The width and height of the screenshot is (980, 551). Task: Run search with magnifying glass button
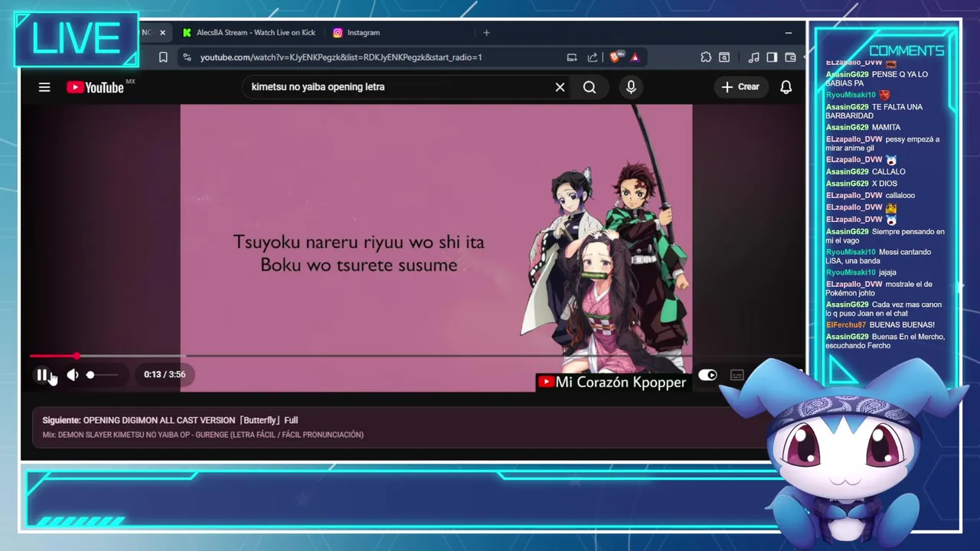[590, 87]
